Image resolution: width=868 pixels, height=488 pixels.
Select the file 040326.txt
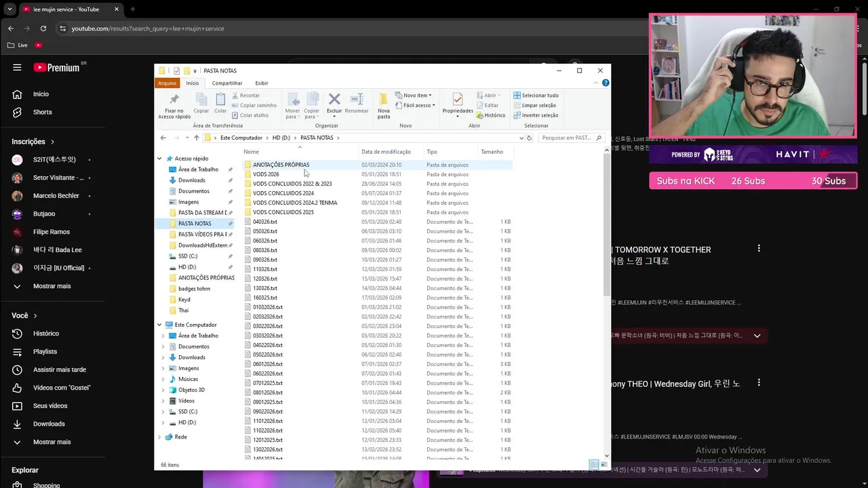pos(264,222)
